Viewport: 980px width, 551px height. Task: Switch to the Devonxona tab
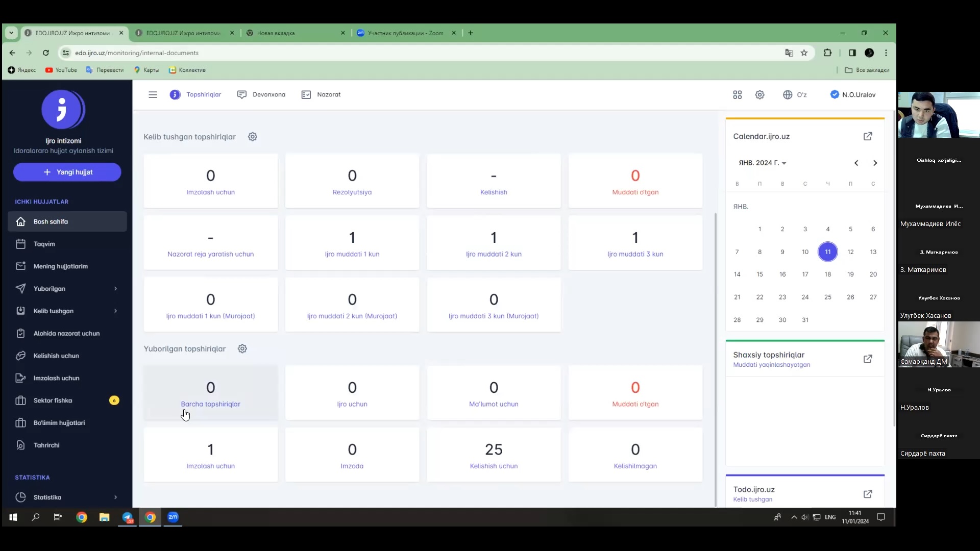point(261,95)
